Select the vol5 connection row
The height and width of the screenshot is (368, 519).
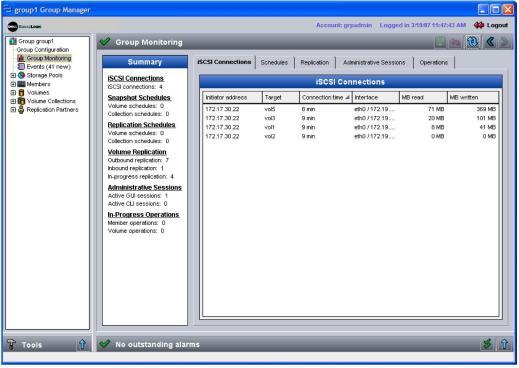pos(350,109)
